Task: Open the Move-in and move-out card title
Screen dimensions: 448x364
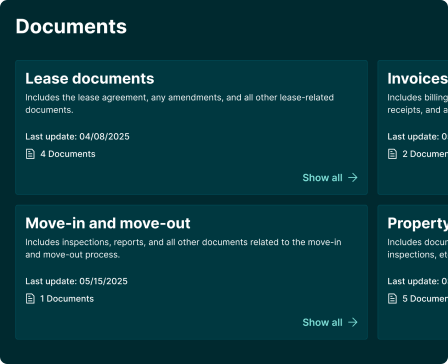Action: tap(108, 223)
